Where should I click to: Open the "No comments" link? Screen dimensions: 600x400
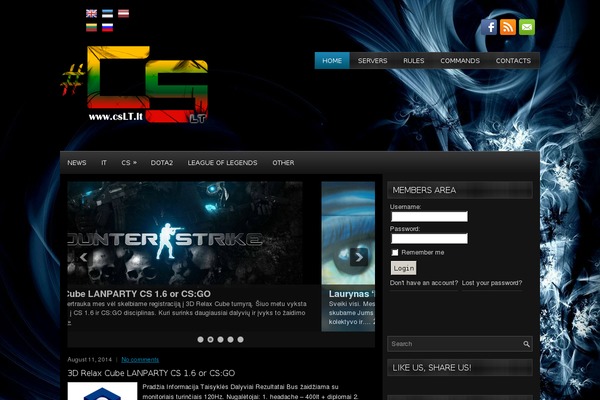point(140,359)
